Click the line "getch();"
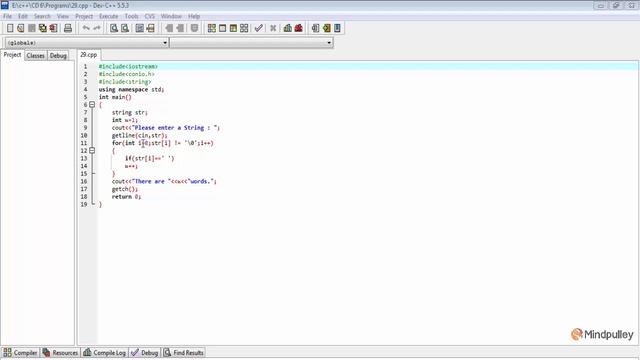Image resolution: width=640 pixels, height=360 pixels. point(125,189)
